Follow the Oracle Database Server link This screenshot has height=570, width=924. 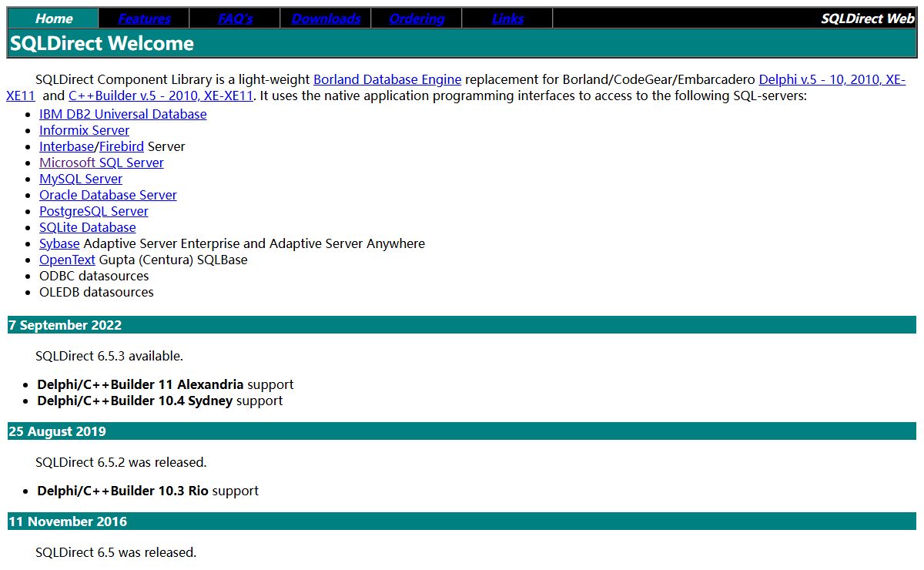[x=108, y=195]
